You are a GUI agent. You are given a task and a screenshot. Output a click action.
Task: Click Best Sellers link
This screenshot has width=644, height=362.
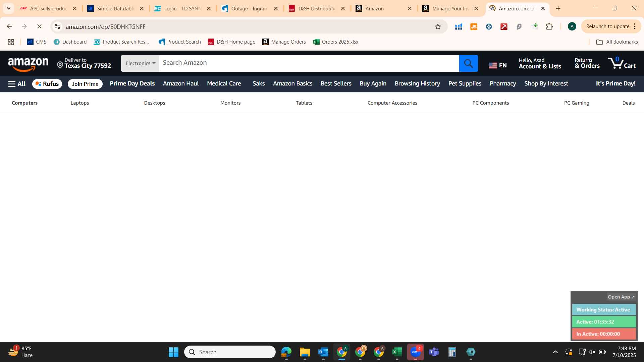[x=336, y=83]
